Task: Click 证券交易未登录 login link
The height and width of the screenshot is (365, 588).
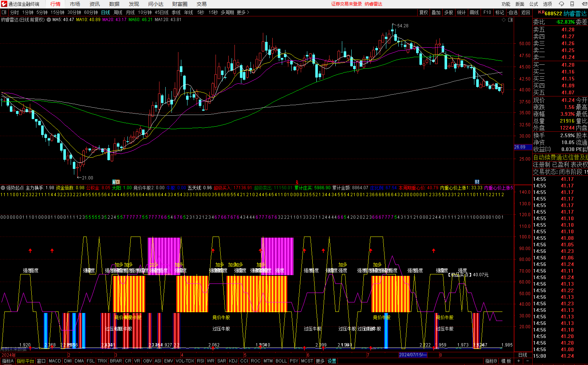Action: coord(346,4)
